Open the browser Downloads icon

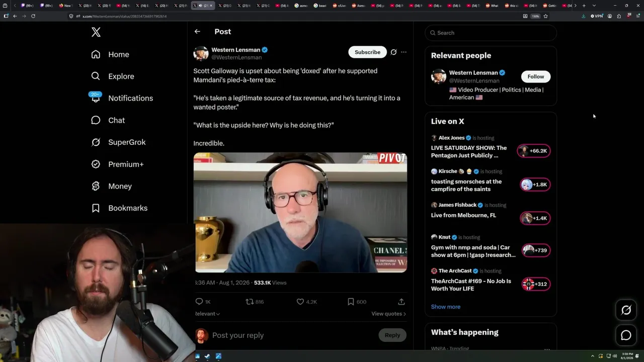583,16
